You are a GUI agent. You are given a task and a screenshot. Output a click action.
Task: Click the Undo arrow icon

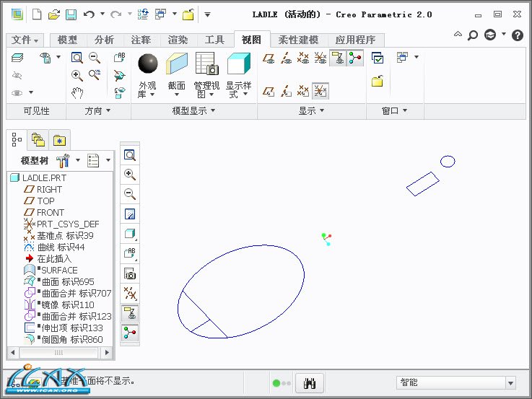tap(89, 14)
